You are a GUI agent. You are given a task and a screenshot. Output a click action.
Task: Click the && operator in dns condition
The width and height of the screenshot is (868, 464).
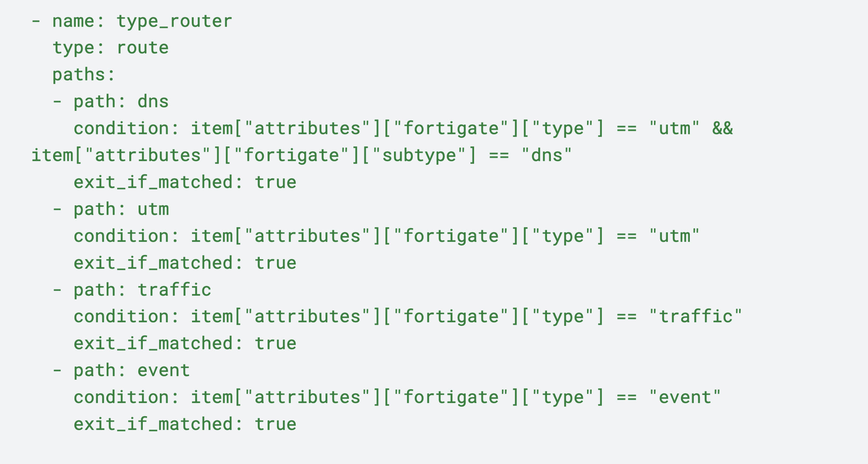(722, 128)
